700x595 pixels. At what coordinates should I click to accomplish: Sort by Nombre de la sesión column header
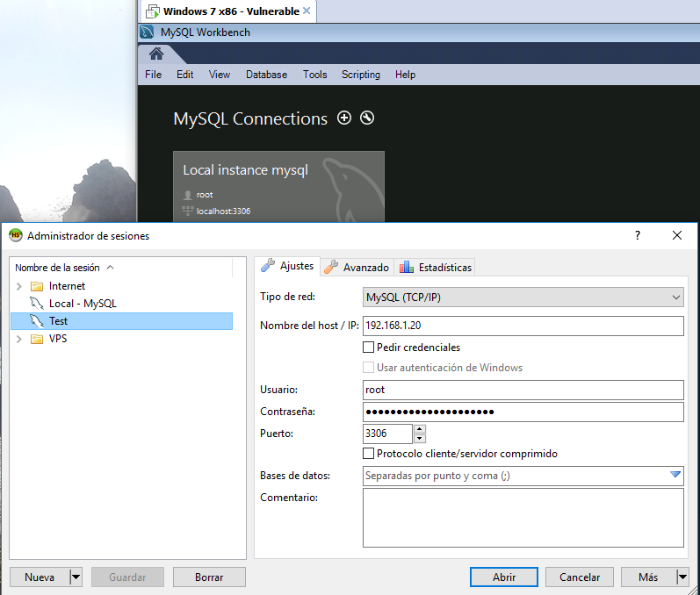pos(121,267)
